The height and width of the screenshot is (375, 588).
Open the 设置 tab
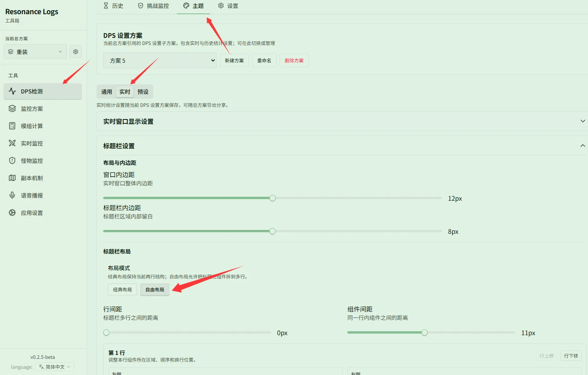(x=228, y=6)
